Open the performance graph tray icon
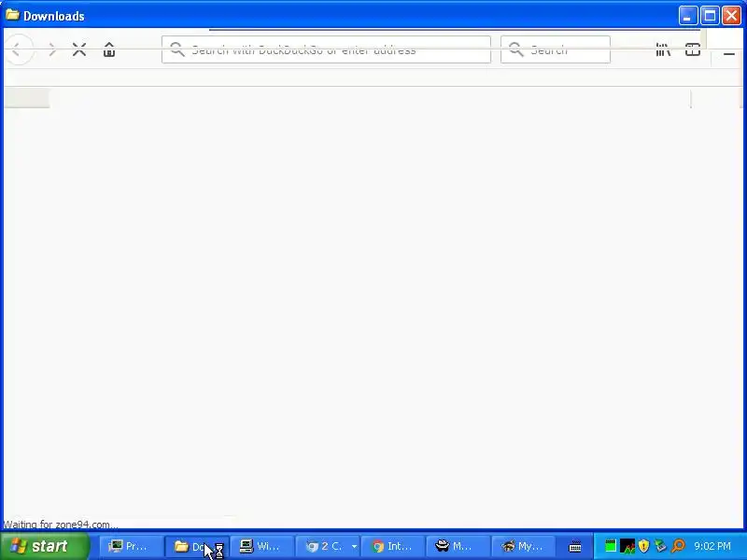747x560 pixels. click(627, 546)
